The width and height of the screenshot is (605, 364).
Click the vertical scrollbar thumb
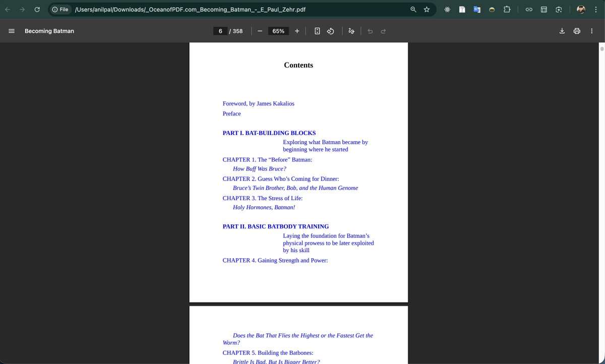601,49
